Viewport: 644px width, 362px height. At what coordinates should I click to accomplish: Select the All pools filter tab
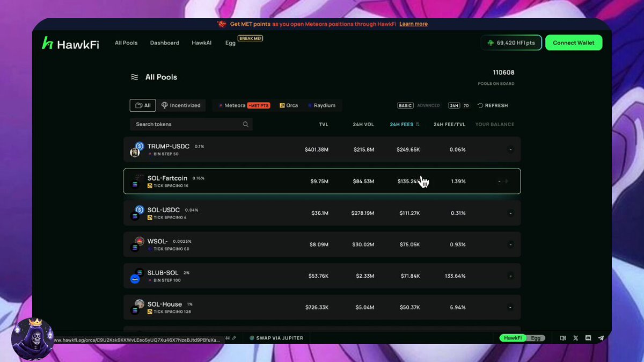click(x=143, y=105)
